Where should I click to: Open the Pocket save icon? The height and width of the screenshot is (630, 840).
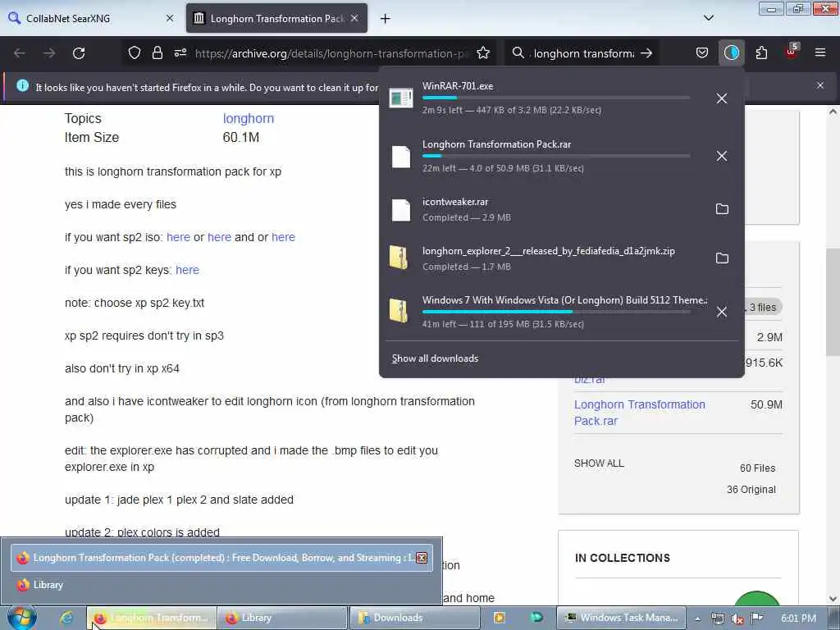702,52
